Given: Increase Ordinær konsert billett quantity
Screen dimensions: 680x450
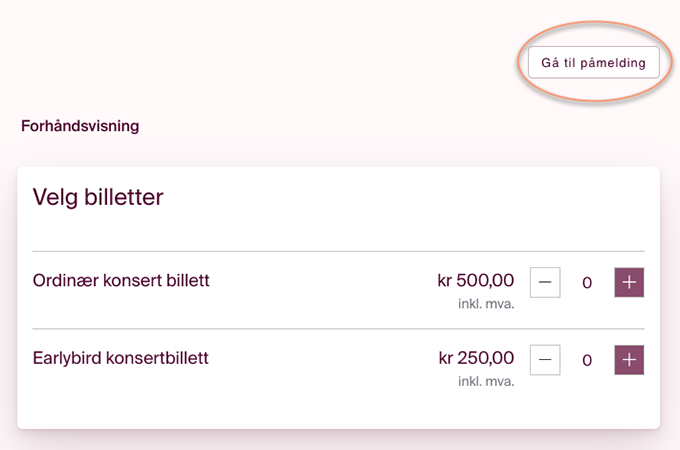Looking at the screenshot, I should 629,282.
